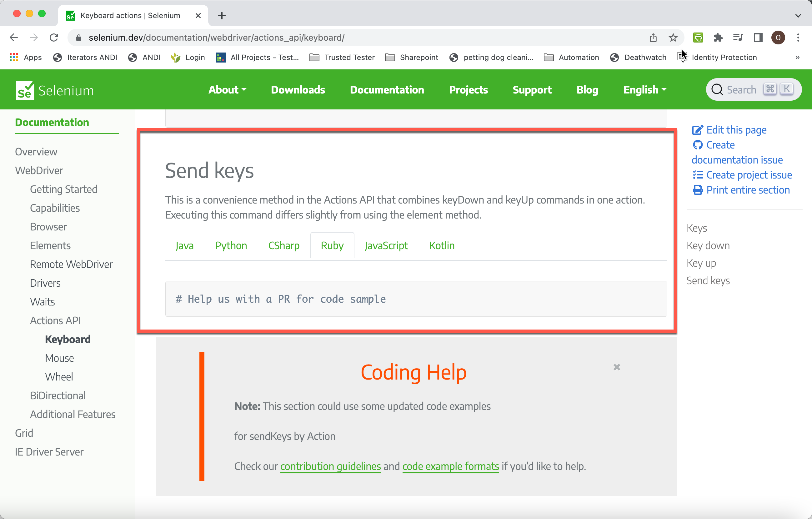This screenshot has width=812, height=519.
Task: Open the browser extensions puzzle icon
Action: pyautogui.click(x=718, y=38)
